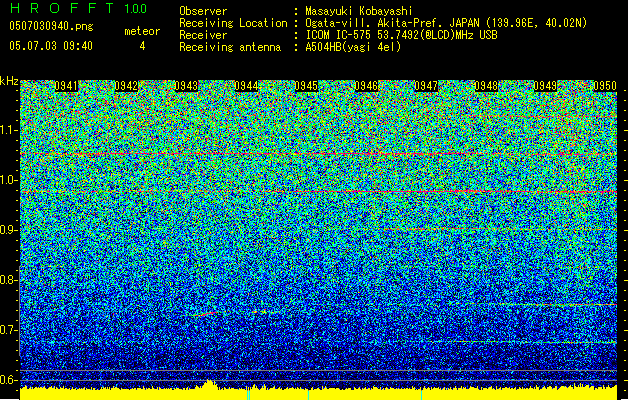Click the A504HB(yagi 4el) antenna text
Screen dimensions: 629x400
353,47
